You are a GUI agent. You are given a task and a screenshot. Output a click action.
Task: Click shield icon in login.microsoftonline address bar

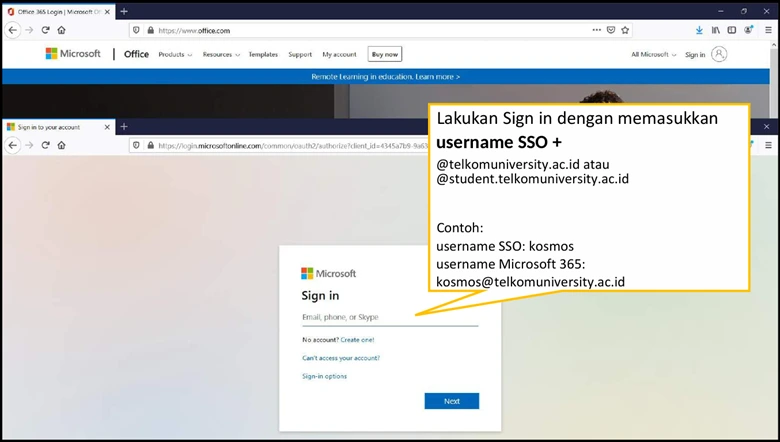[x=136, y=145]
